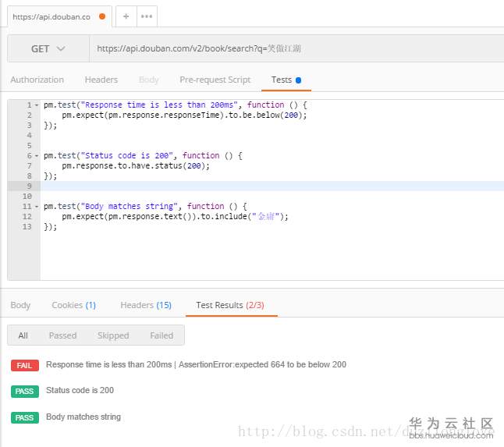Open the response Cookies (1) tab
The width and height of the screenshot is (504, 447).
tap(73, 305)
